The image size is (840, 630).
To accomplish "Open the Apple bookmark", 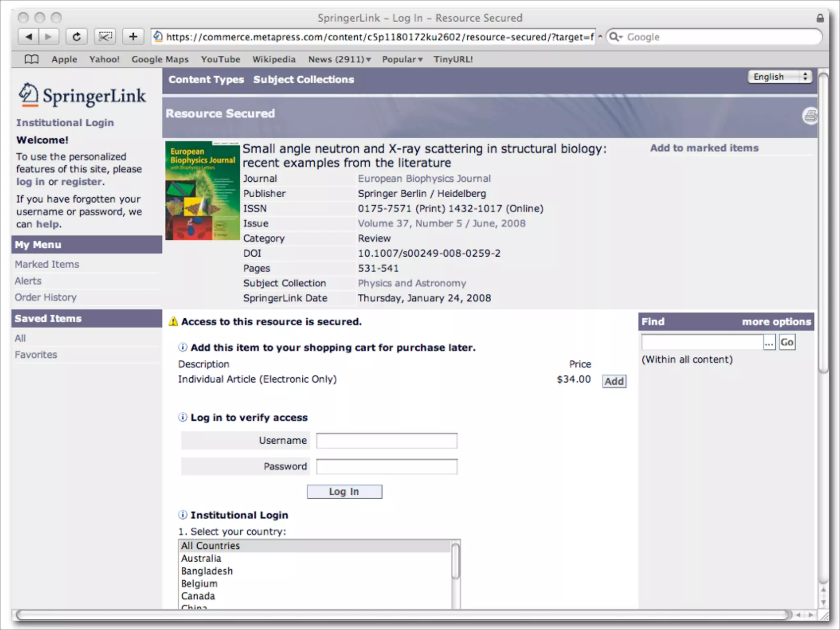I will [x=64, y=59].
